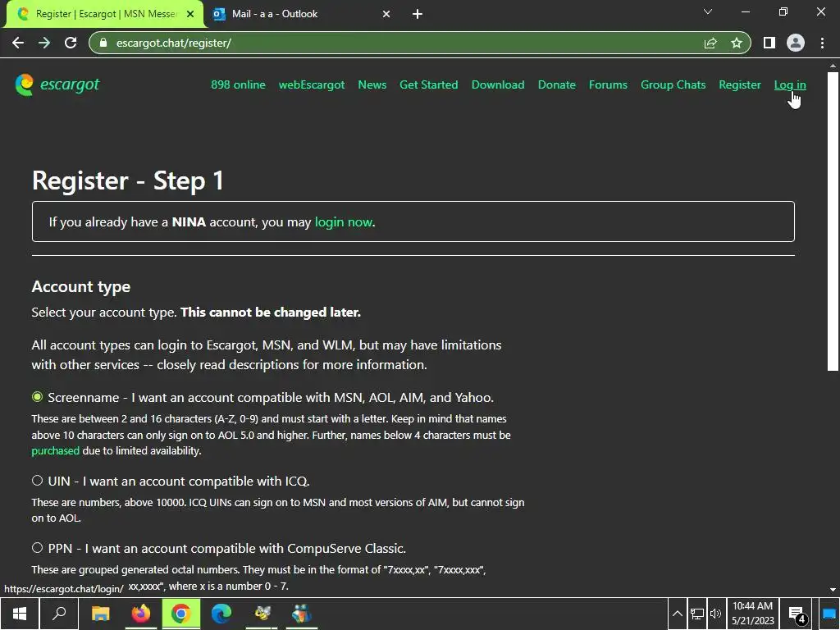Open the tab search dropdown chevron

point(708,11)
